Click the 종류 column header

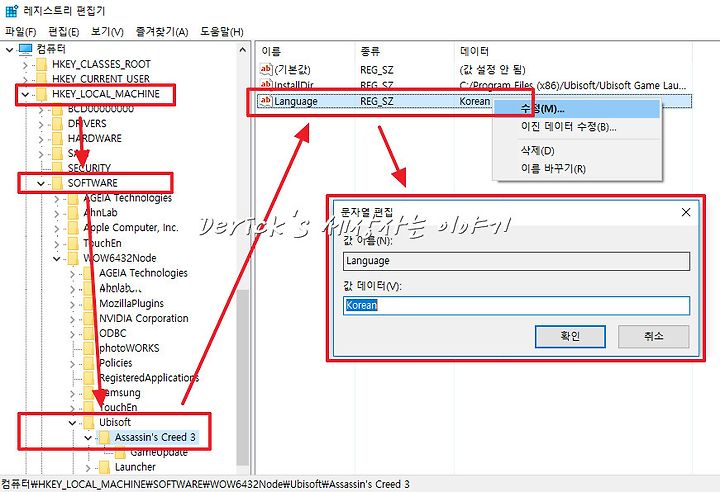pyautogui.click(x=405, y=51)
